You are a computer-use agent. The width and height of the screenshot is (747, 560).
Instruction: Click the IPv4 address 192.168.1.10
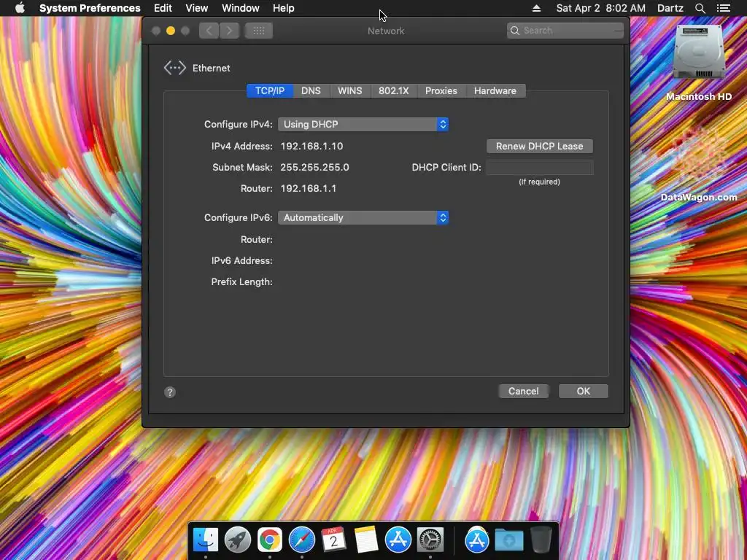311,146
